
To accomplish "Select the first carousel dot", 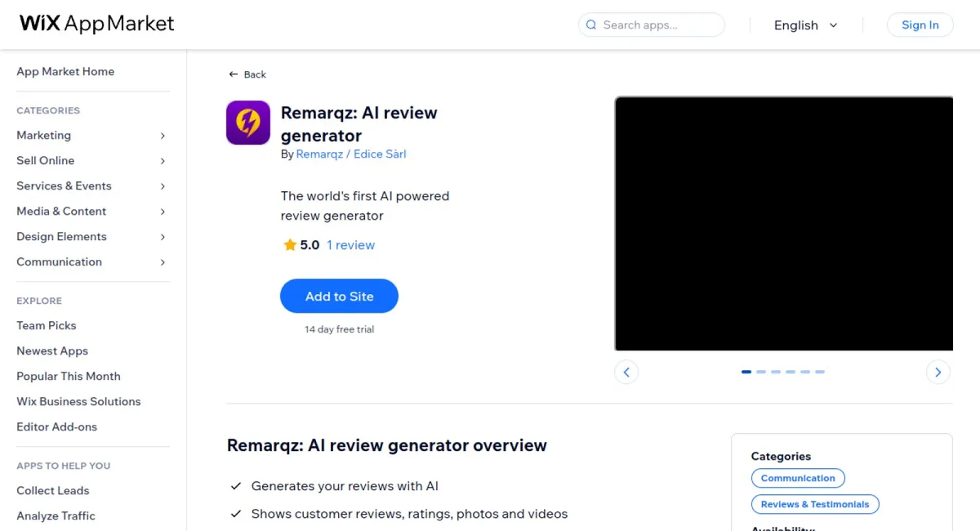I will [746, 372].
